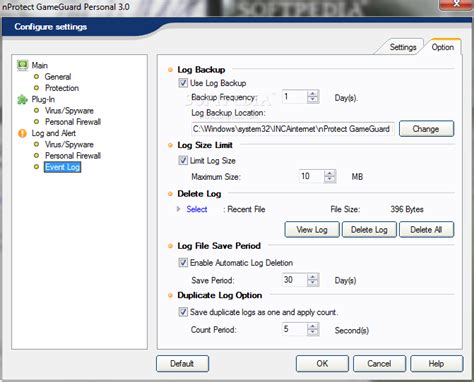Click the Delete Log button
Screen dimensions: 474x382
(369, 230)
